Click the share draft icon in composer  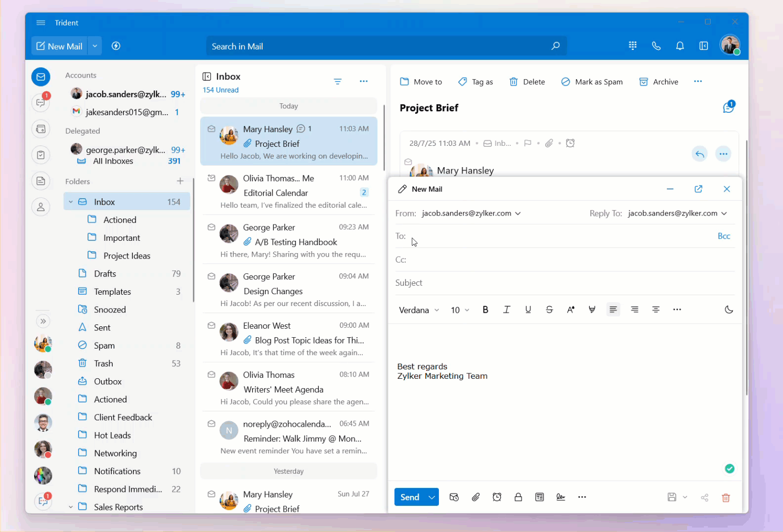click(x=704, y=498)
